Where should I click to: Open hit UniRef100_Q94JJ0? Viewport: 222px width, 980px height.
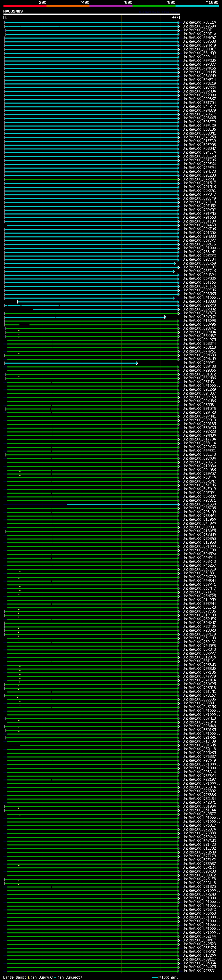[199, 153]
